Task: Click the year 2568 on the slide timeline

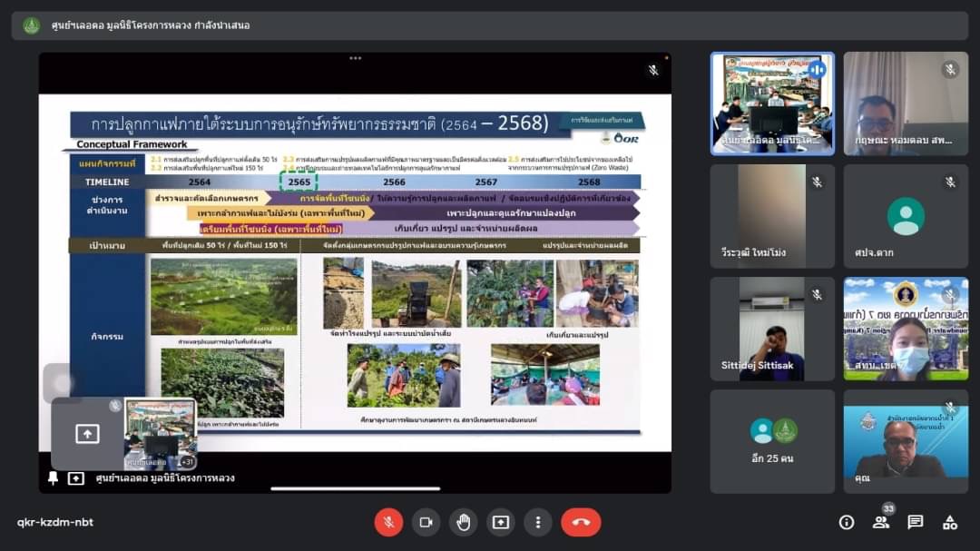Action: coord(589,182)
